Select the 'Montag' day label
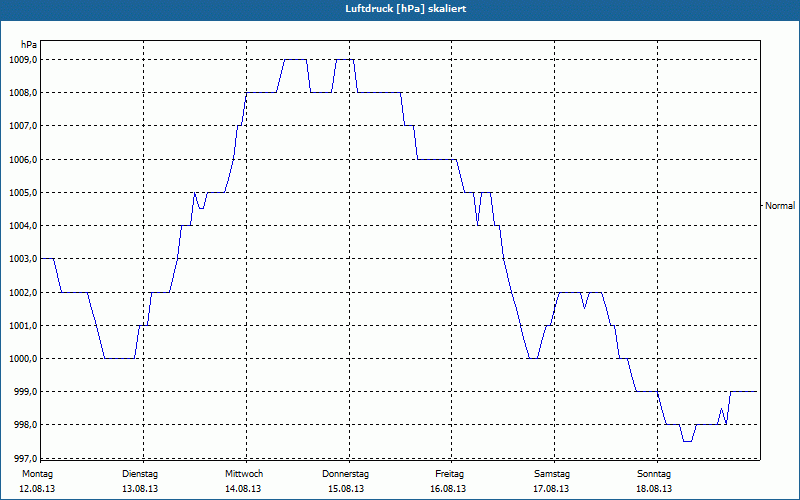 click(x=37, y=474)
